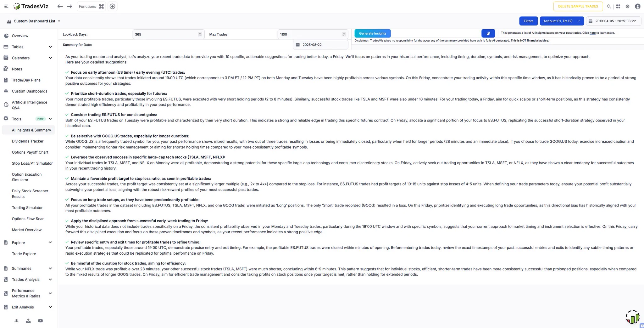Viewport: 644px width, 328px height.
Task: Open search with the magnifier icon
Action: coord(609,6)
